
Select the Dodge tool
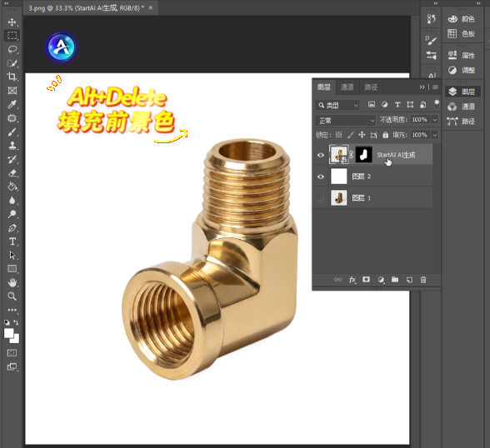pyautogui.click(x=12, y=214)
